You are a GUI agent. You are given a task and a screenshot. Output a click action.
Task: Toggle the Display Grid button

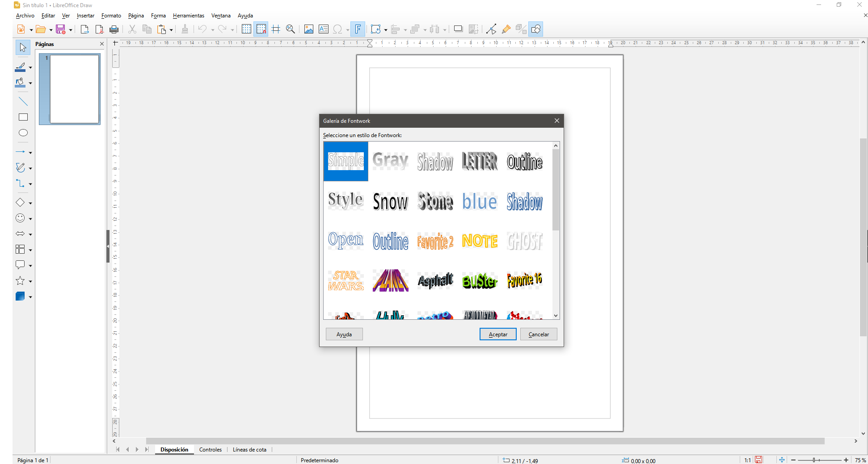(246, 29)
